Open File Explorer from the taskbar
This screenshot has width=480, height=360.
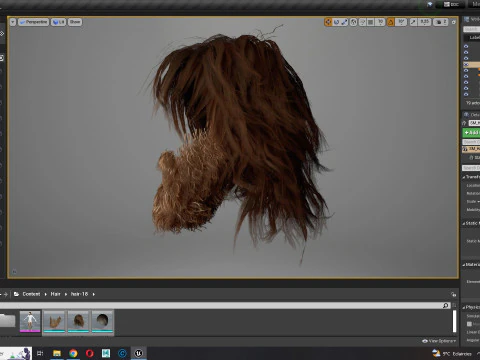57,353
